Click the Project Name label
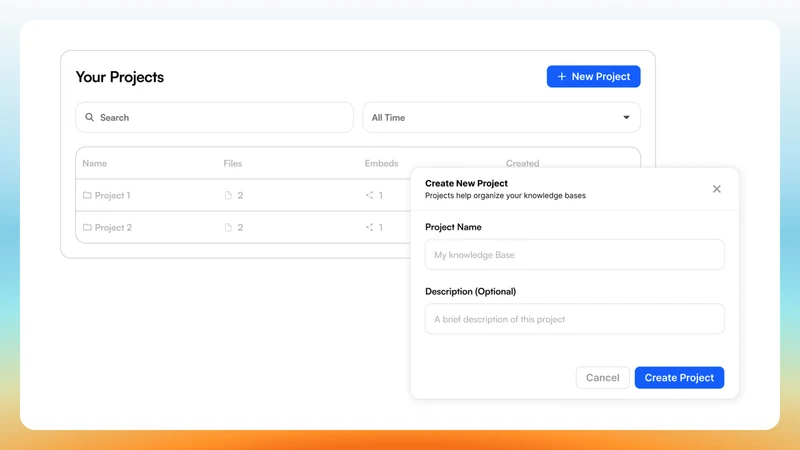This screenshot has height=450, width=800. [453, 227]
